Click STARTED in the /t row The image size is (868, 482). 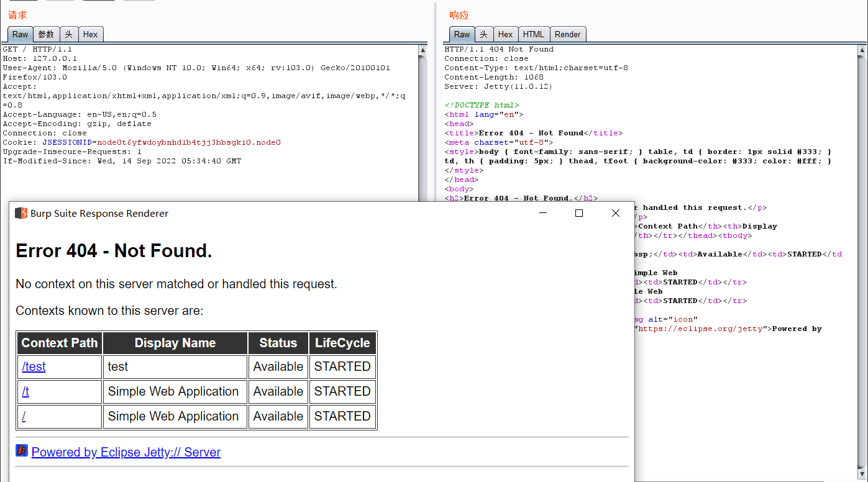342,391
